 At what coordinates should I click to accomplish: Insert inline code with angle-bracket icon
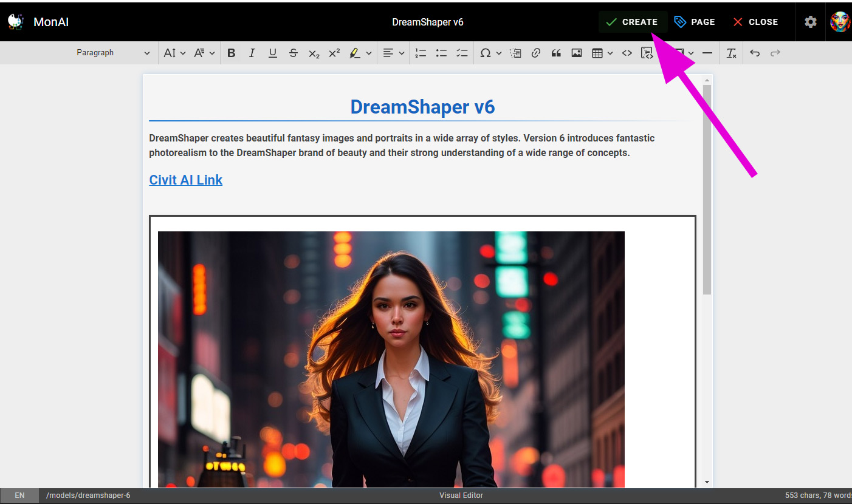pos(627,53)
